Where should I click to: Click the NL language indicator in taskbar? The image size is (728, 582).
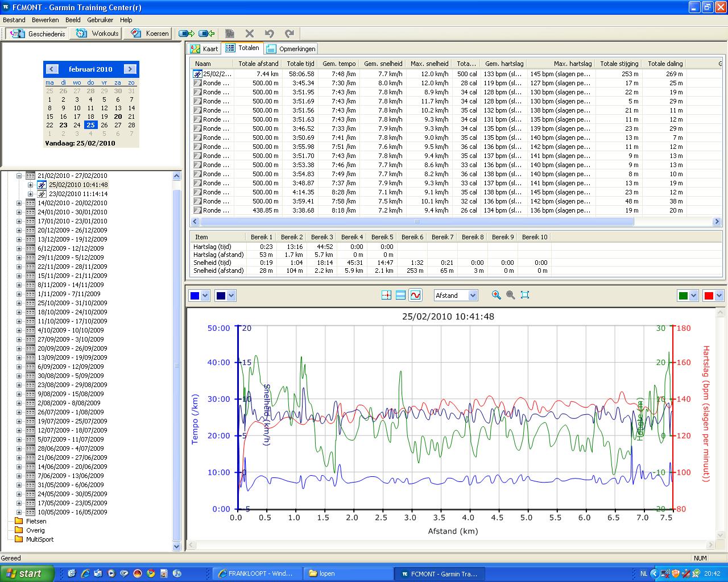click(x=643, y=573)
